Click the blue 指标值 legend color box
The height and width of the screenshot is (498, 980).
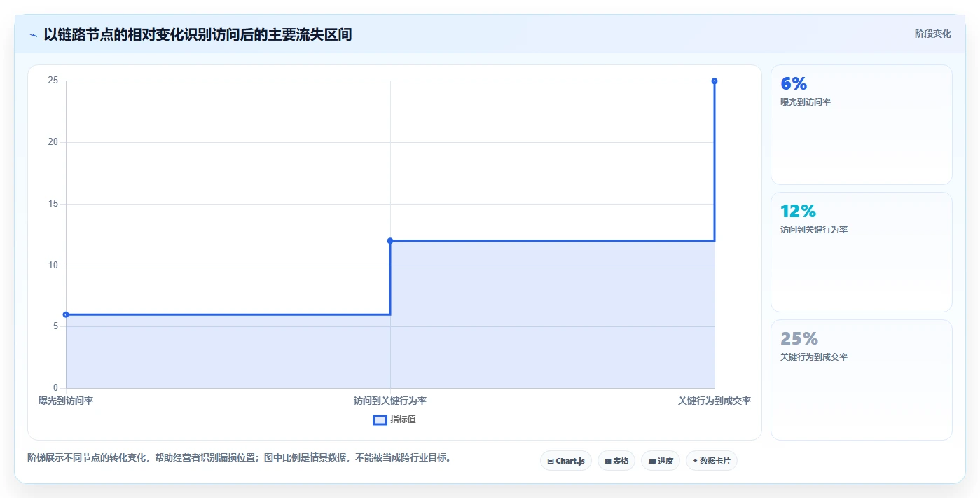380,420
